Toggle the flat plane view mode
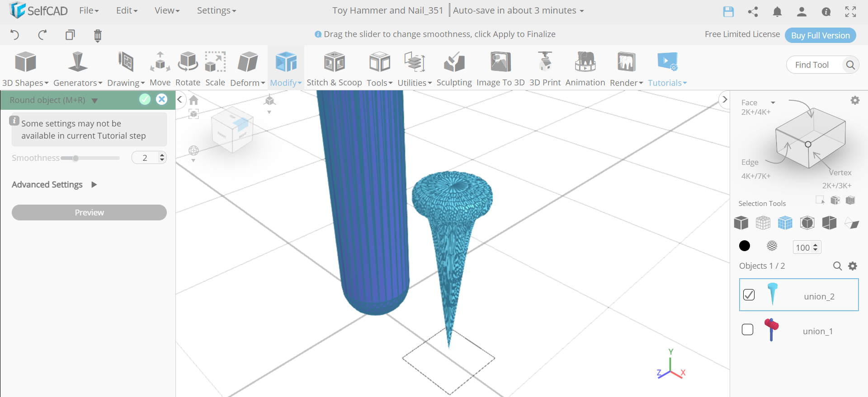This screenshot has height=397, width=868. (x=852, y=223)
